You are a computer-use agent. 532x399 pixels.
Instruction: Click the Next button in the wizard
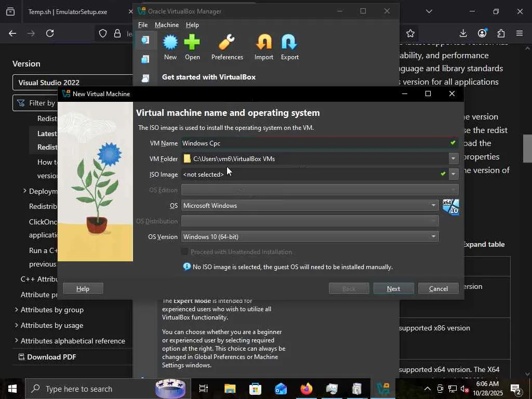coord(394,288)
